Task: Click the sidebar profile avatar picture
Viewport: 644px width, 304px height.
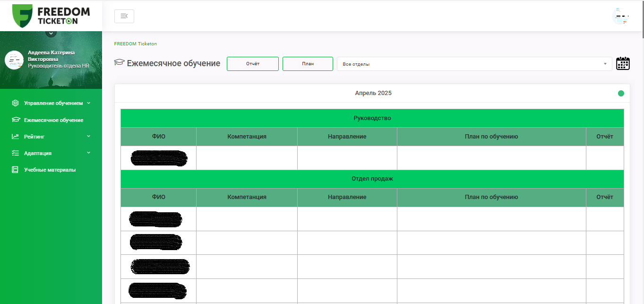Action: point(14,60)
